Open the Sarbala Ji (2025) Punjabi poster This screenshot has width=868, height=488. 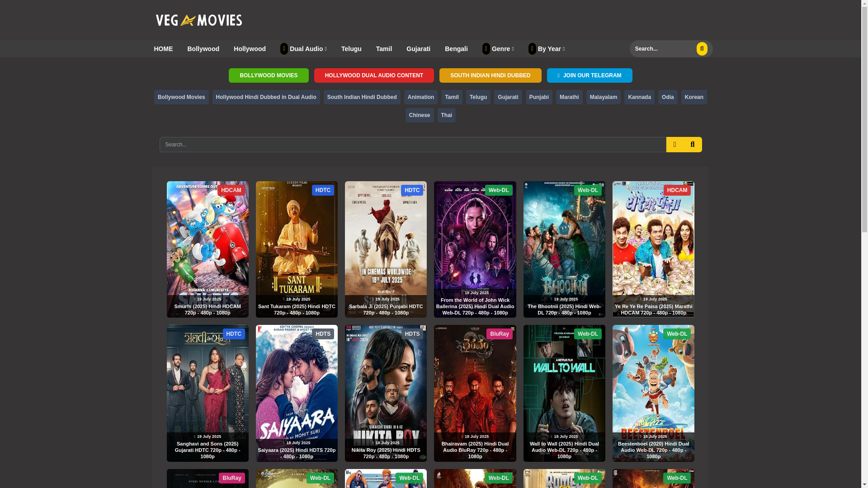[386, 249]
